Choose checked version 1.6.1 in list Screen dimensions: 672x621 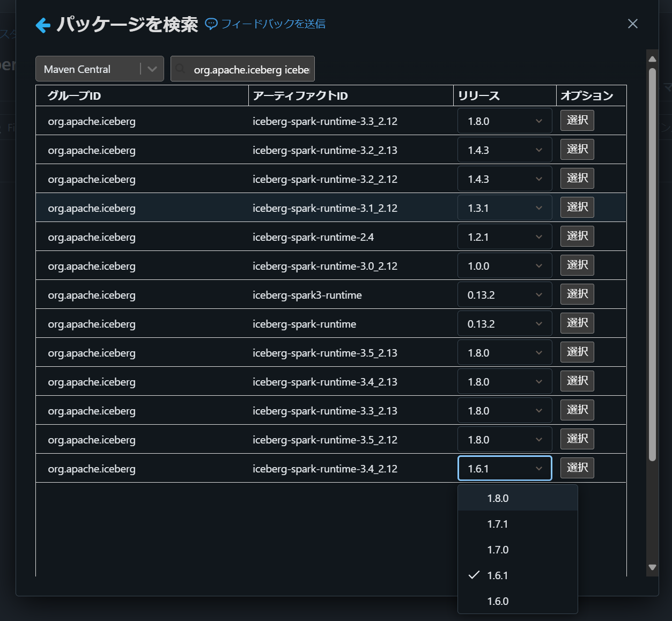(518, 575)
